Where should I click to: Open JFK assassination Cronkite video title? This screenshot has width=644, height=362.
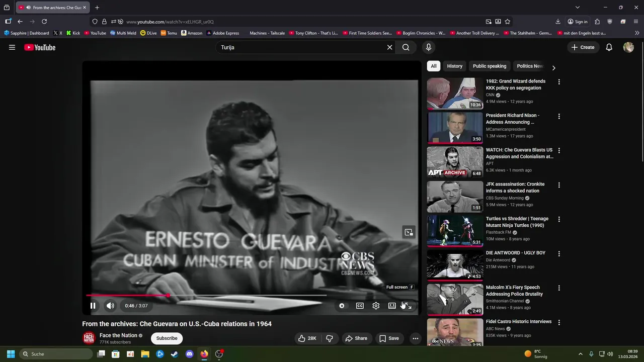coord(515,188)
